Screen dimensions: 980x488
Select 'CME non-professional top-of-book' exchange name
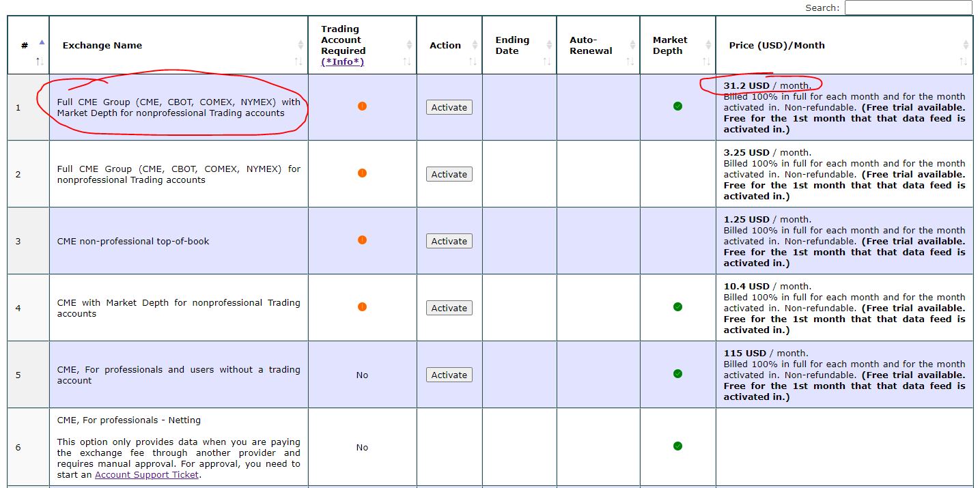(x=133, y=241)
